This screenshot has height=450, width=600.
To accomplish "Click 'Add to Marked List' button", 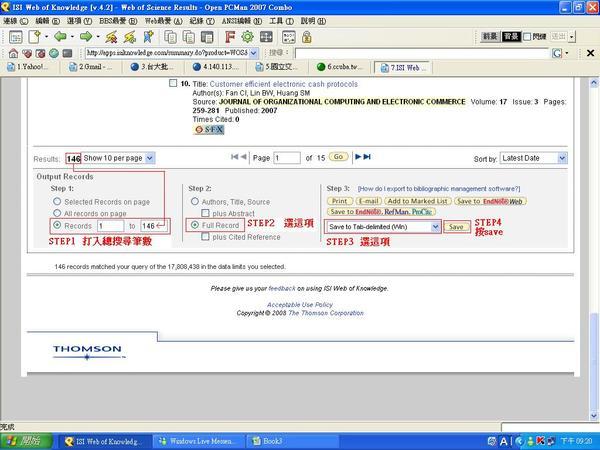I will [x=417, y=201].
